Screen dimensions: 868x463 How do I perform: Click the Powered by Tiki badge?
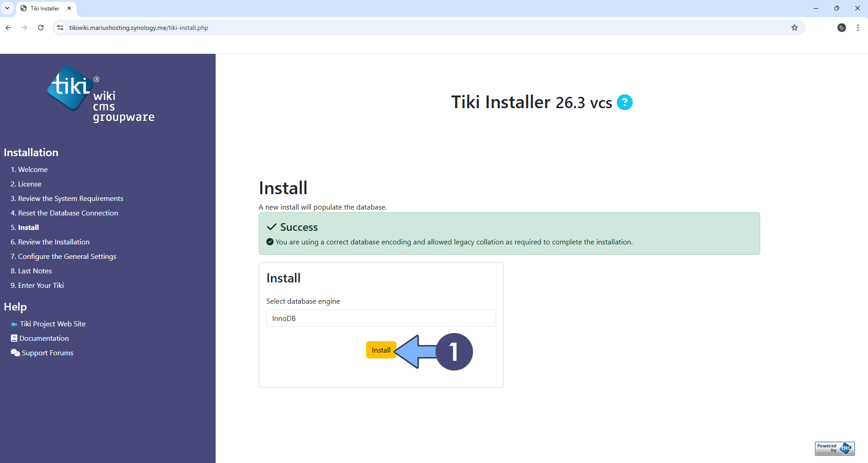click(834, 448)
